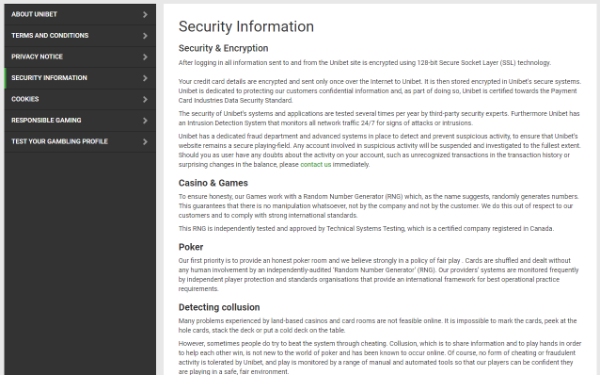
Task: Click sentence 'This RNG is independently tested'
Action: [366, 229]
